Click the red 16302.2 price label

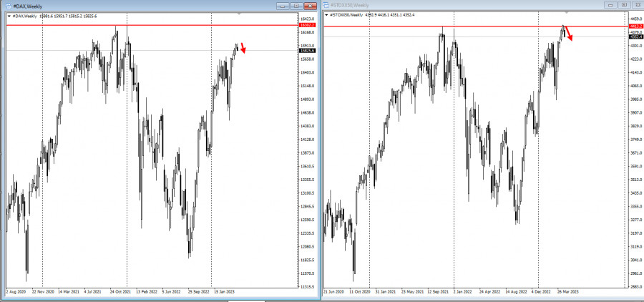(308, 25)
